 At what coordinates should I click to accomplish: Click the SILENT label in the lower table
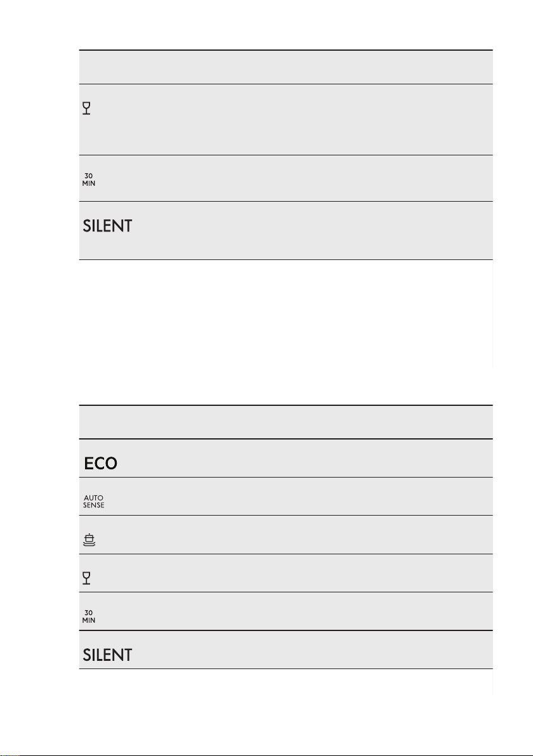tap(107, 655)
